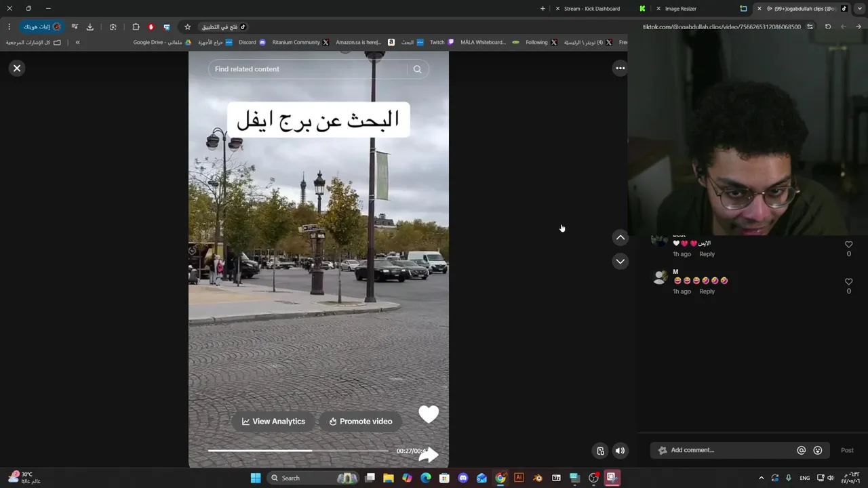Open Windows Start menu
The image size is (868, 488).
point(256,478)
